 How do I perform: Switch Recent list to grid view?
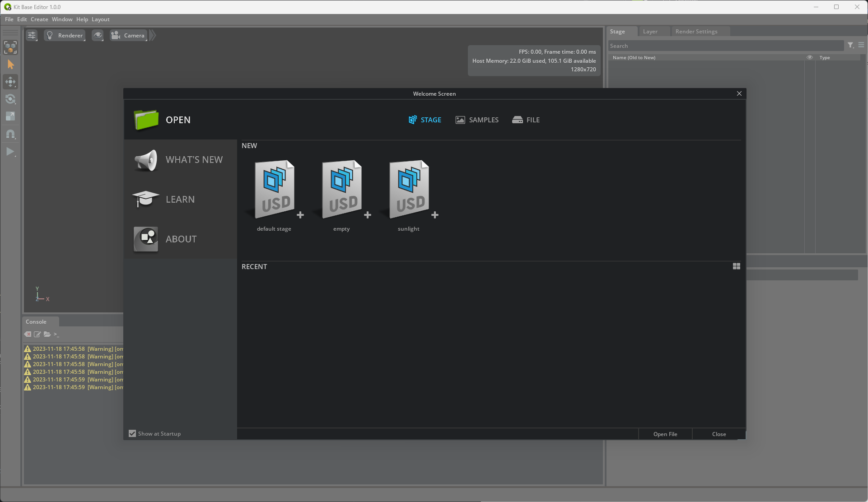click(736, 266)
